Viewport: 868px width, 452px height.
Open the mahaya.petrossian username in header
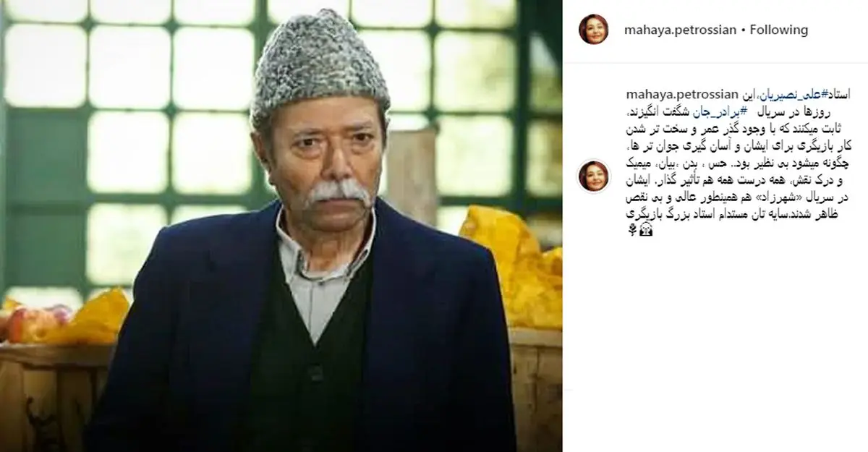tap(679, 30)
